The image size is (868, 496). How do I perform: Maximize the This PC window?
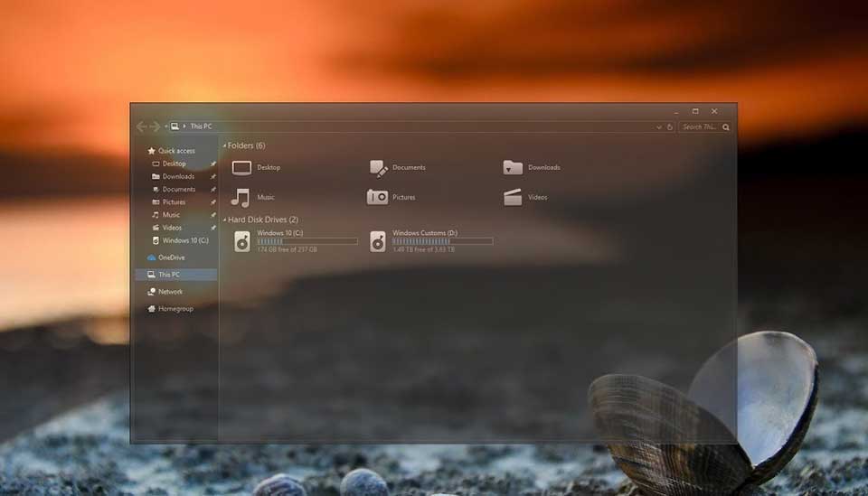pyautogui.click(x=695, y=111)
